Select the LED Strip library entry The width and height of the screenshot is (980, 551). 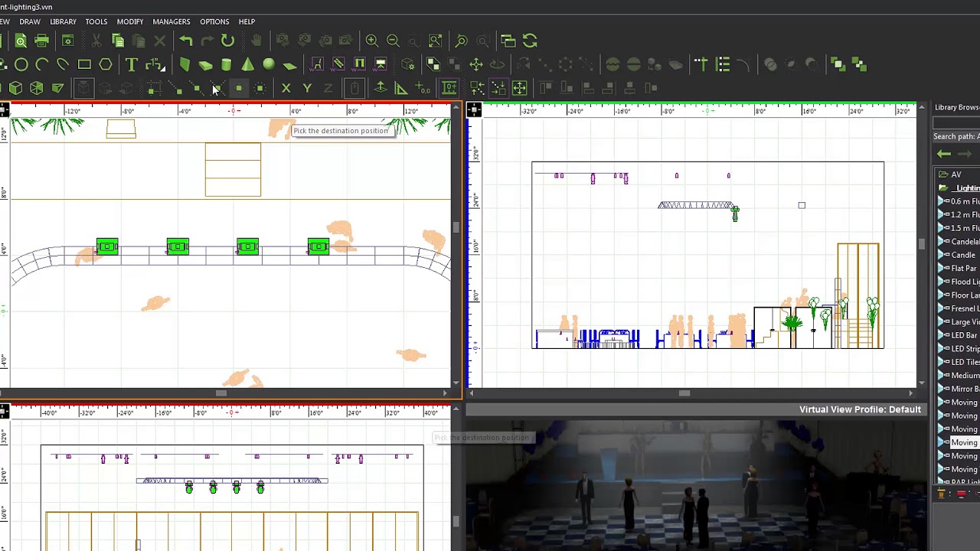(965, 349)
